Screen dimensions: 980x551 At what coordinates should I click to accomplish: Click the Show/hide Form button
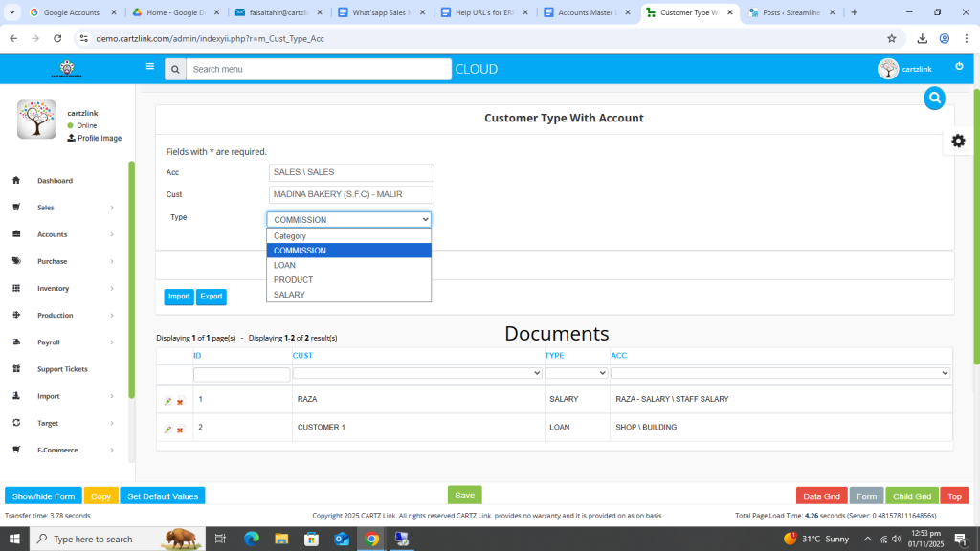coord(43,496)
